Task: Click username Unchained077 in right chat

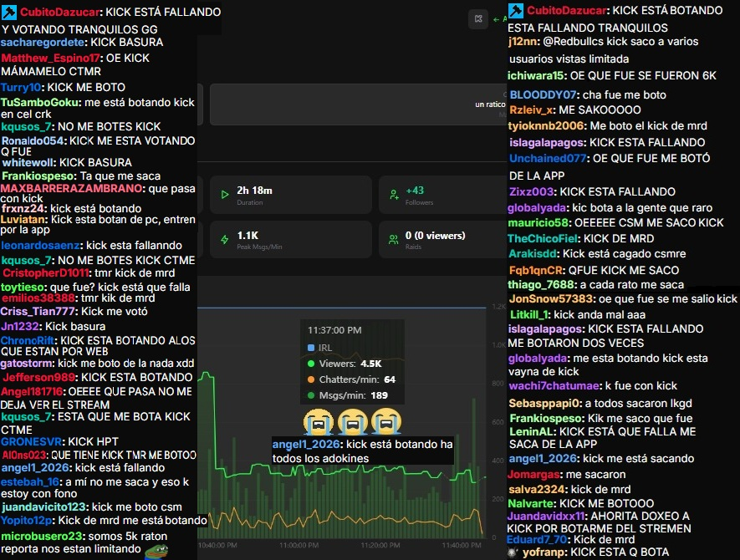Action: (x=548, y=159)
